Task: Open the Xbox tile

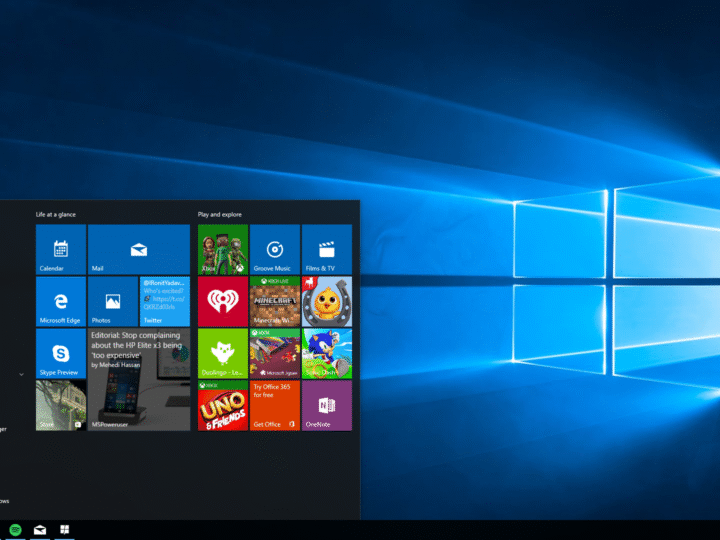Action: (x=223, y=249)
